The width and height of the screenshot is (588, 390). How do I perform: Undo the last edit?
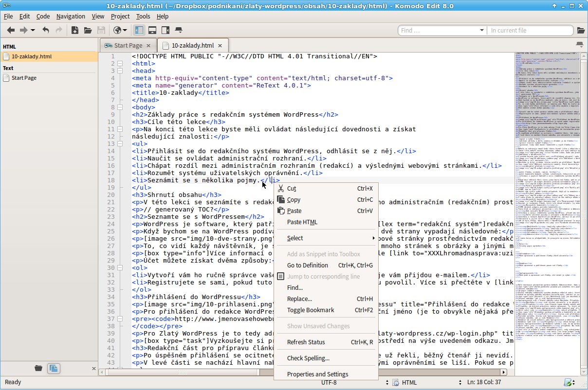pyautogui.click(x=46, y=30)
